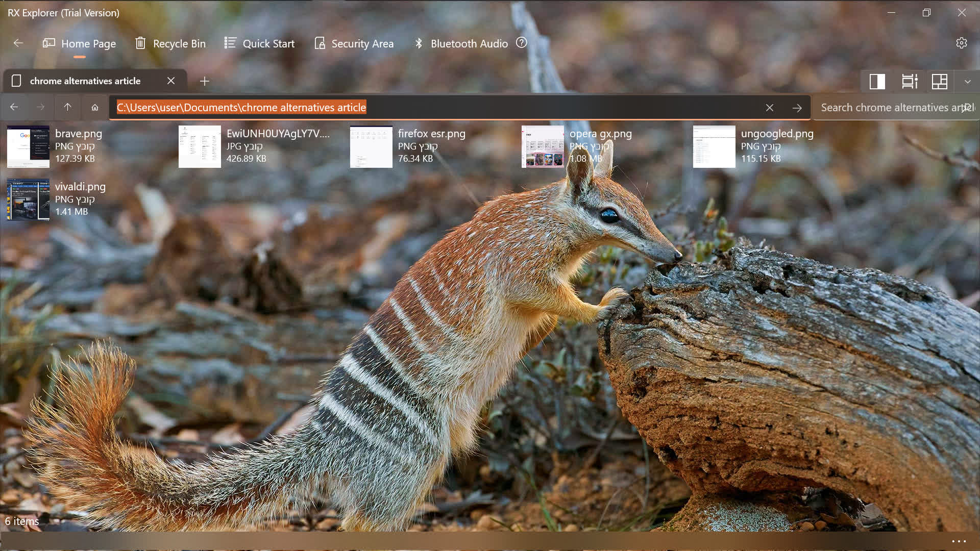Close the chrome alternatives article tab
Image resolution: width=980 pixels, height=551 pixels.
pos(171,81)
